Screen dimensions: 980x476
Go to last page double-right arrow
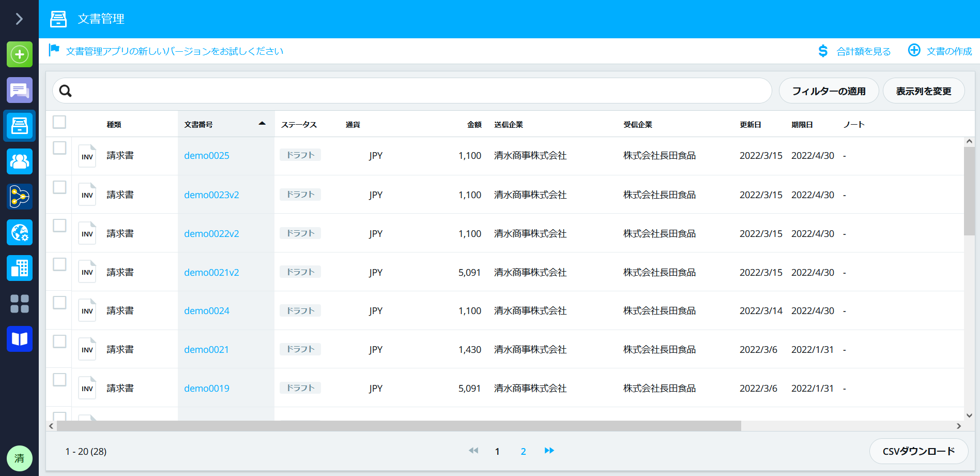click(549, 451)
